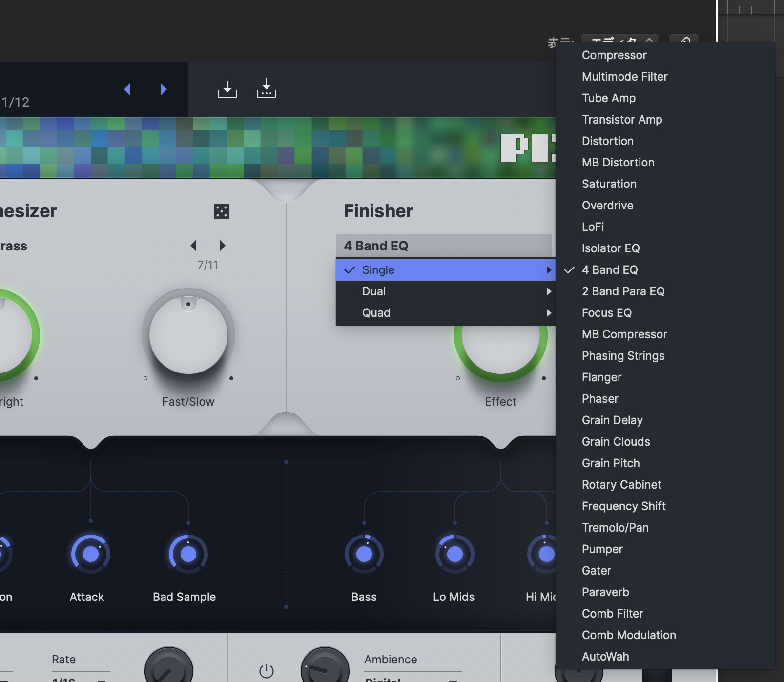
Task: Click the Ambience dark knob
Action: click(x=325, y=665)
